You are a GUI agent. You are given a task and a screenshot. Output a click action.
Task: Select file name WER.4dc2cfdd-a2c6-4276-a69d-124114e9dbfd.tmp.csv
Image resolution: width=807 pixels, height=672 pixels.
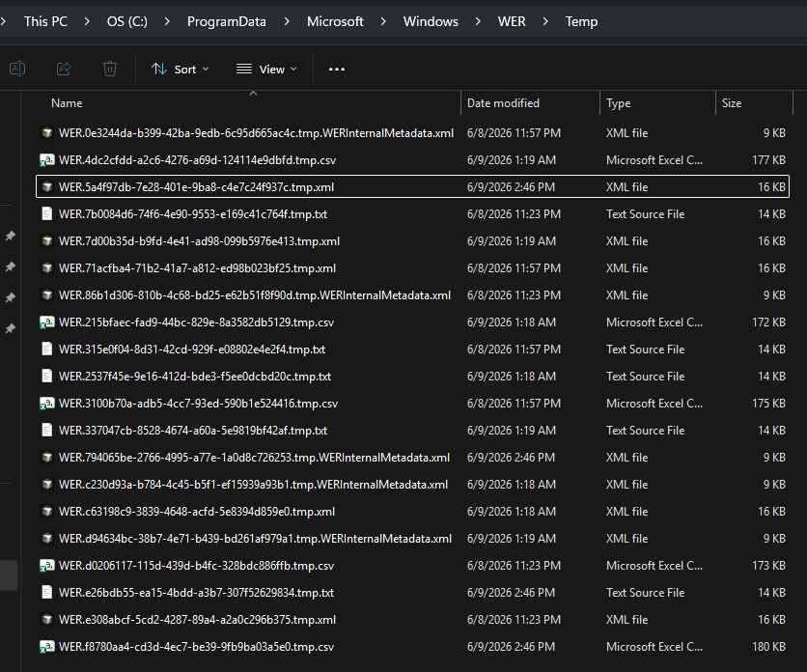(197, 160)
